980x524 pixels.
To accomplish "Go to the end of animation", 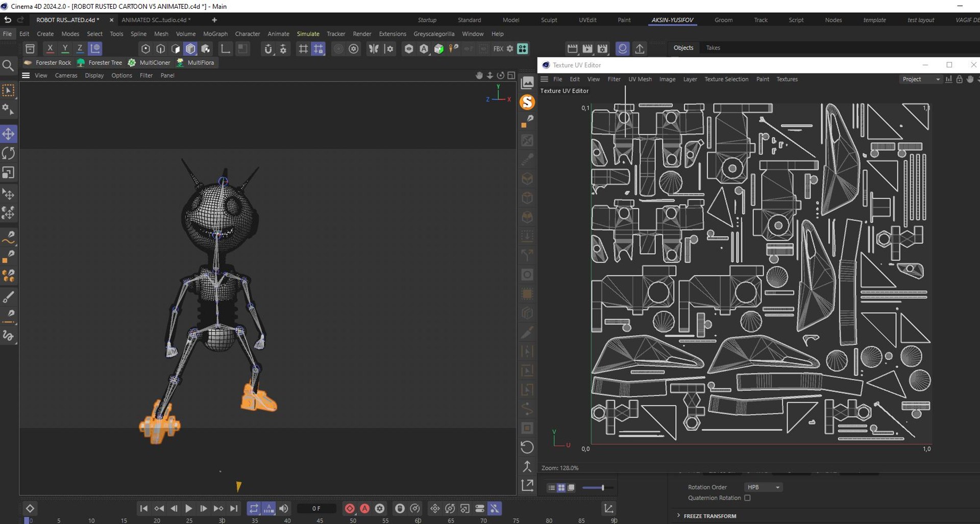I will 234,509.
